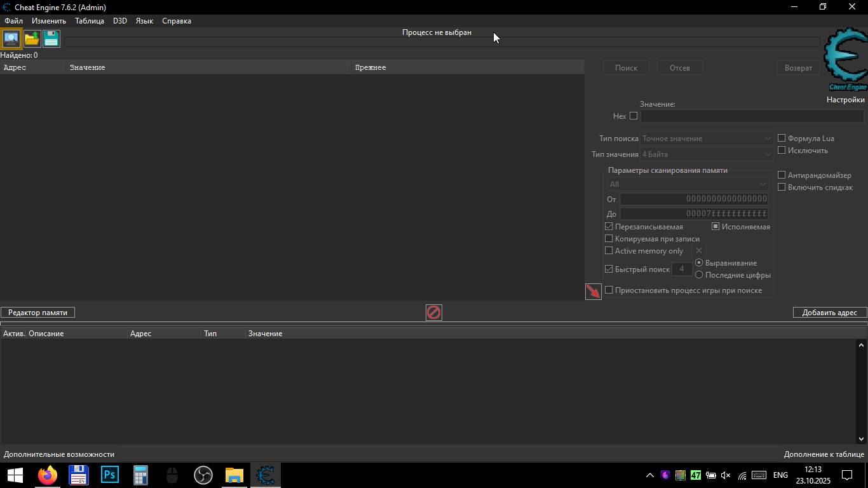This screenshot has height=488, width=868.
Task: Click the red arrow add-to-address-list icon
Action: (x=593, y=292)
